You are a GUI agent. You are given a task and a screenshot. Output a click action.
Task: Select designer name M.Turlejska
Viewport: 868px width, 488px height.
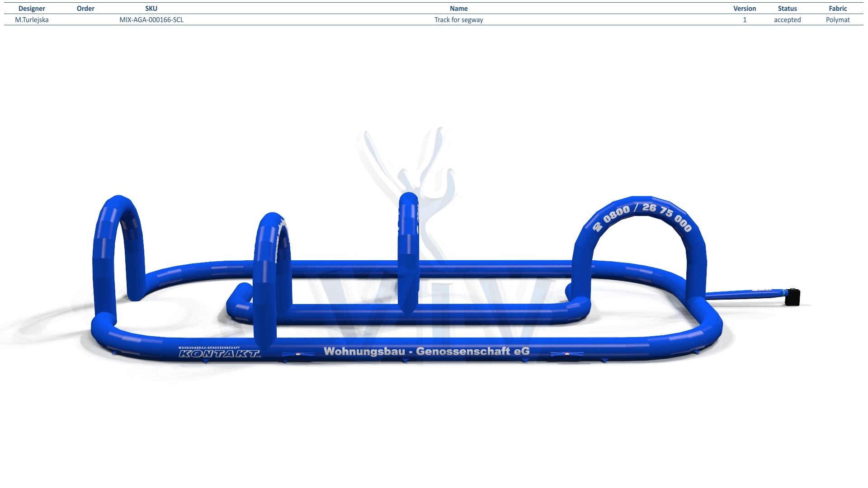point(32,20)
